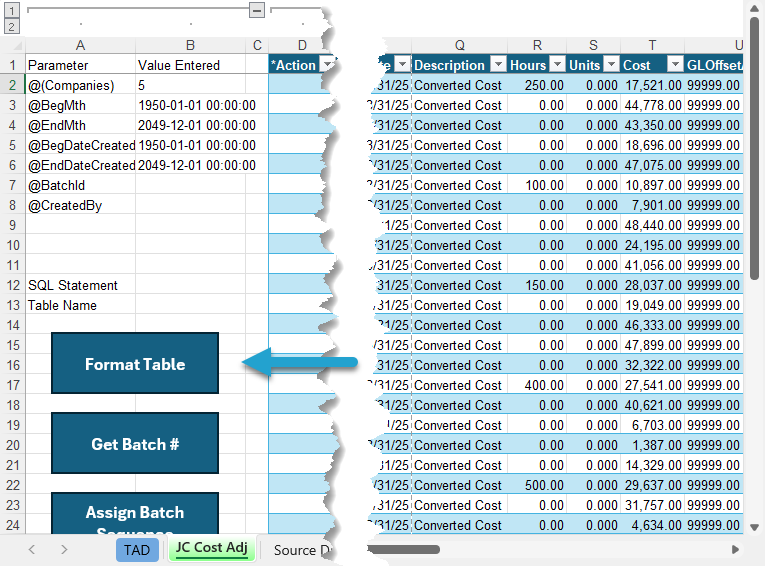Select the @BegDateCreated parameter cell
This screenshot has width=765, height=566.
point(81,145)
